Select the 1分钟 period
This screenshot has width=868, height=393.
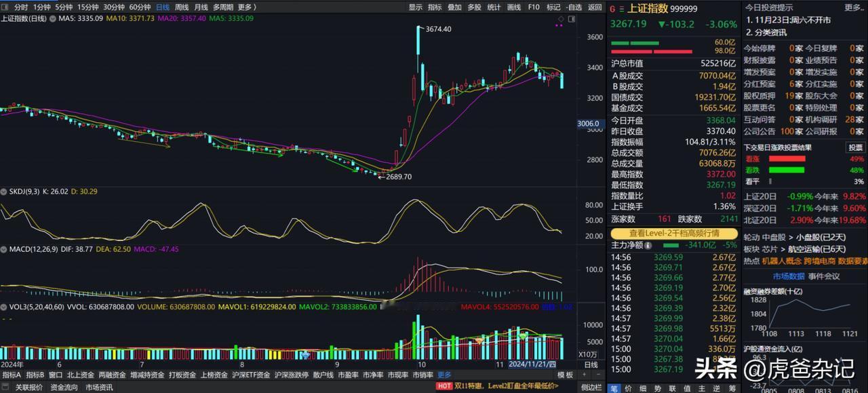[41, 7]
